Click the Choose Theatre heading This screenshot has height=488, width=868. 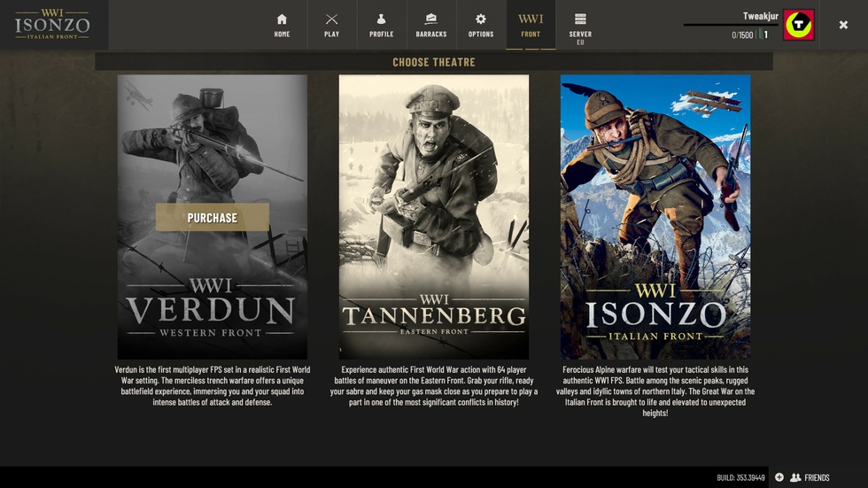434,62
